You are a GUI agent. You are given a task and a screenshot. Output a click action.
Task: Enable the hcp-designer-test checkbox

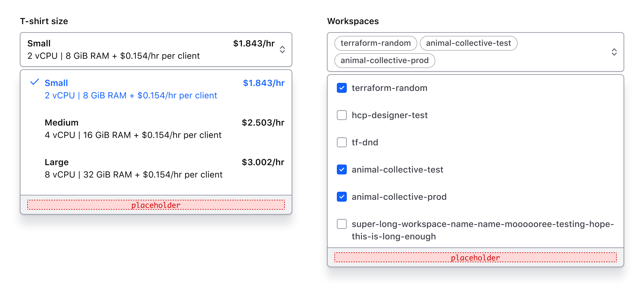click(x=342, y=115)
